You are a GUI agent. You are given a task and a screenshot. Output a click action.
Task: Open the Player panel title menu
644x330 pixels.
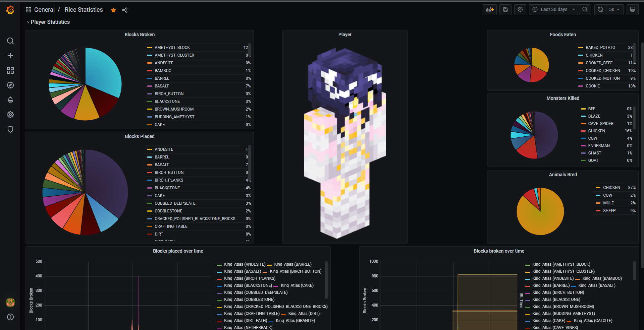tap(345, 35)
